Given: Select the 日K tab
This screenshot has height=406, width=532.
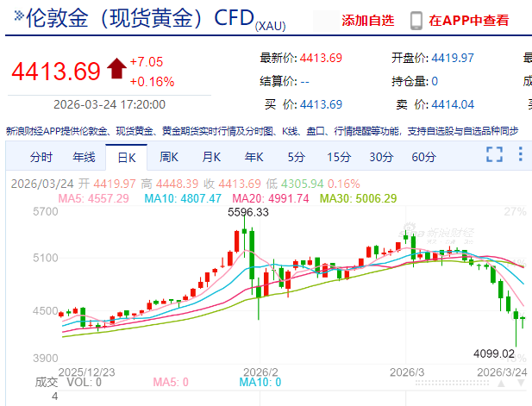Looking at the screenshot, I should point(126,158).
